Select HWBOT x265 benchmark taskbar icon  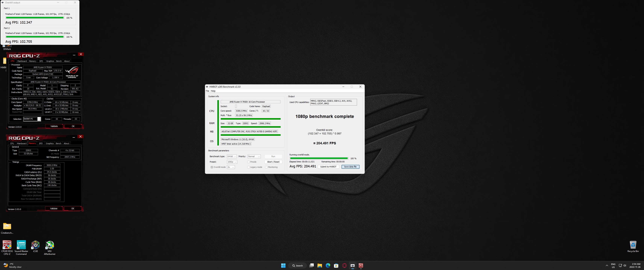[353, 265]
